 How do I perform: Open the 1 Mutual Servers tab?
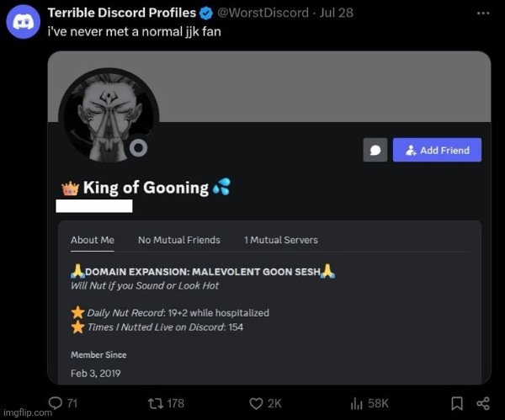pos(281,240)
